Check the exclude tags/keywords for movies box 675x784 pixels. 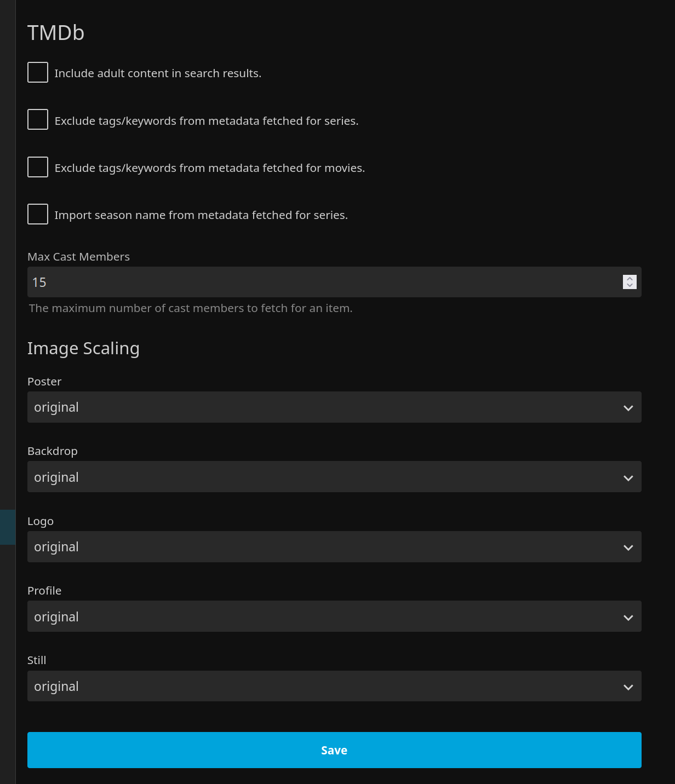38,168
